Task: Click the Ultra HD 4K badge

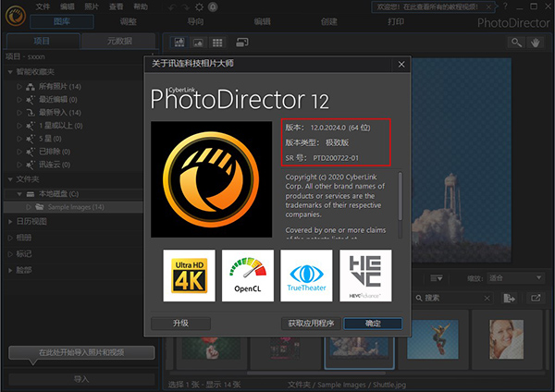Action: click(x=189, y=276)
